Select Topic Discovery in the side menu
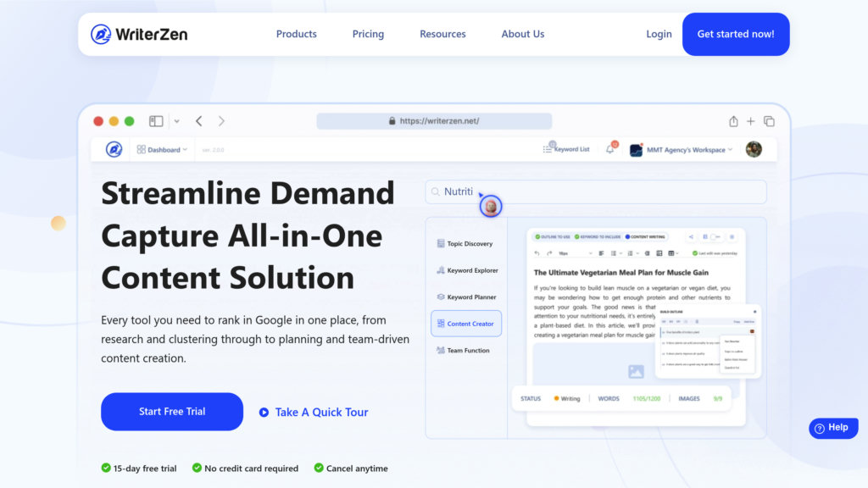 (465, 243)
